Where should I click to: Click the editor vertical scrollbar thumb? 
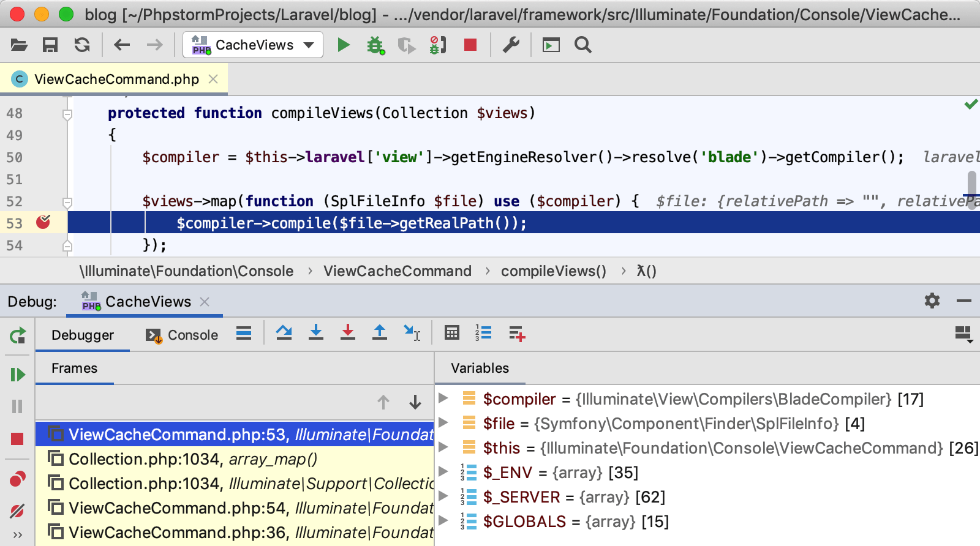click(x=972, y=189)
